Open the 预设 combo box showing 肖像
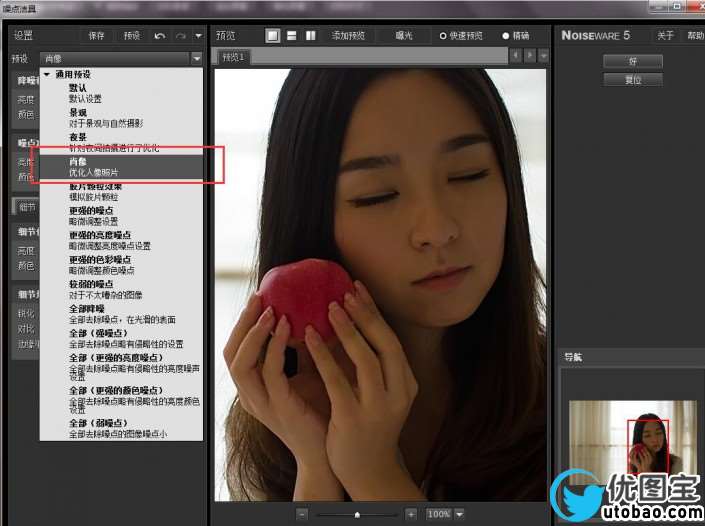The height and width of the screenshot is (526, 705). (120, 58)
